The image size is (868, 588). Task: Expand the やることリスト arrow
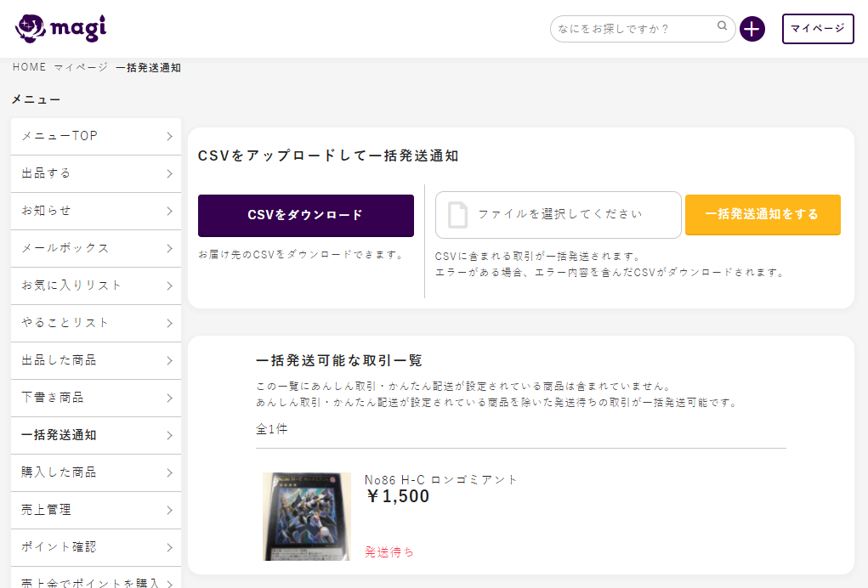click(169, 324)
